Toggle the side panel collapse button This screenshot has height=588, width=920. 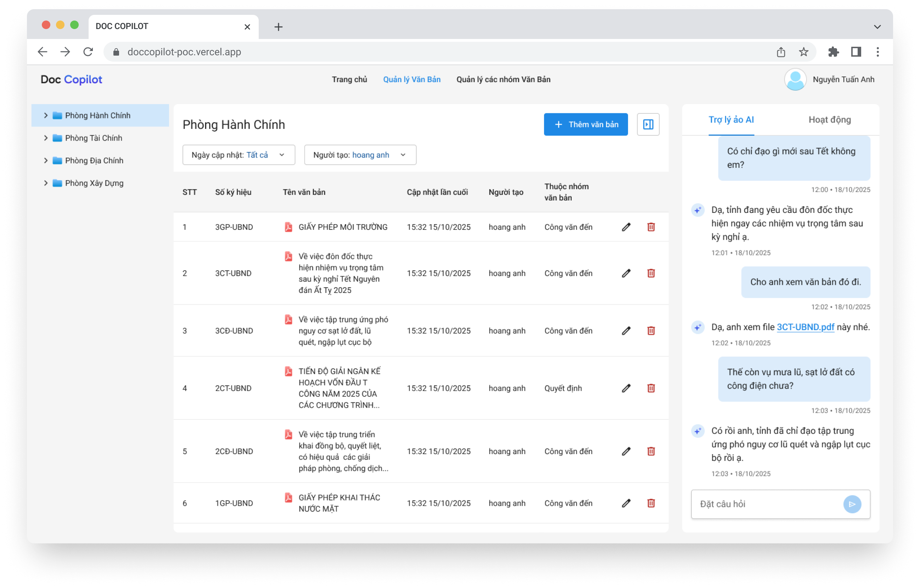pos(648,124)
